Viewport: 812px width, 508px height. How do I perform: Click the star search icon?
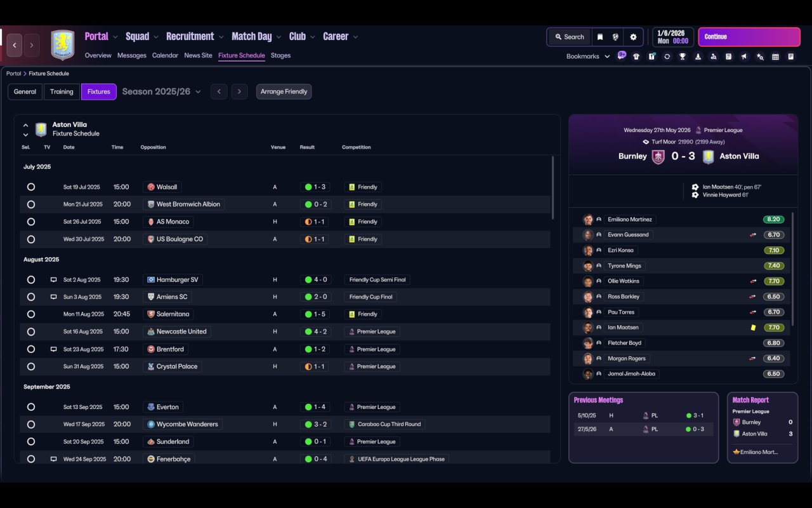click(x=760, y=57)
